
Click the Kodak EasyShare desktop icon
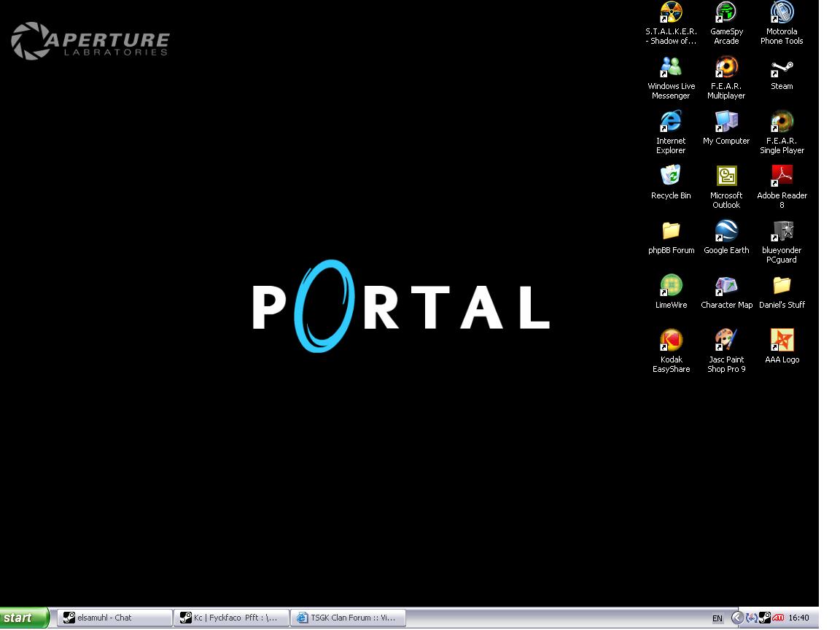[671, 341]
